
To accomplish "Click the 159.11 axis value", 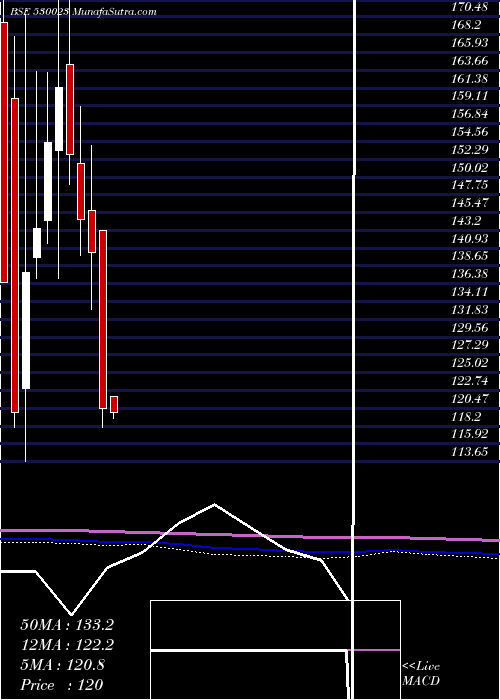I will 470,96.
